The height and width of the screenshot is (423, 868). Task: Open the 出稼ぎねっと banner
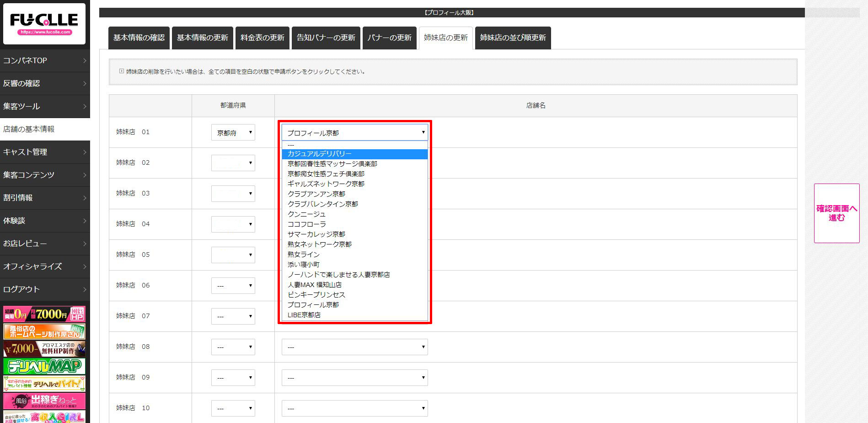(x=44, y=401)
